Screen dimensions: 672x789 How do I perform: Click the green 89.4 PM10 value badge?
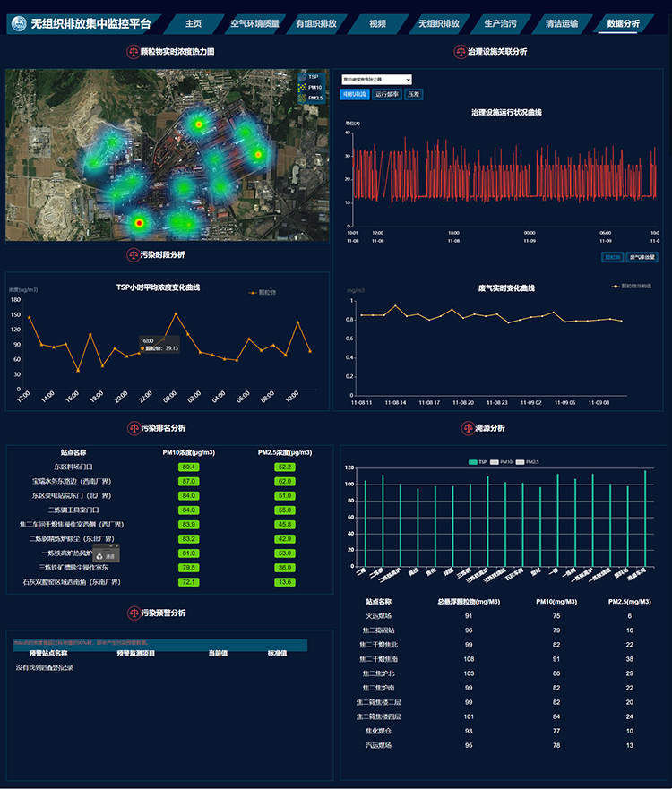(188, 467)
